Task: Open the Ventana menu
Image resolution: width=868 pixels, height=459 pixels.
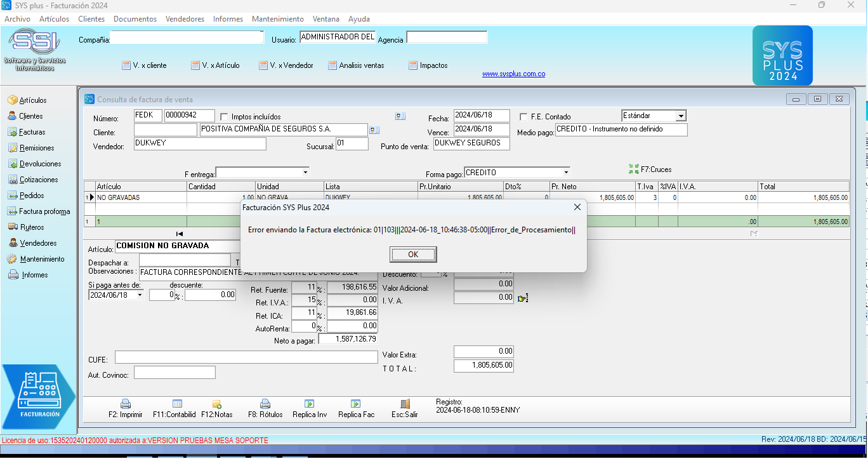Action: point(326,19)
